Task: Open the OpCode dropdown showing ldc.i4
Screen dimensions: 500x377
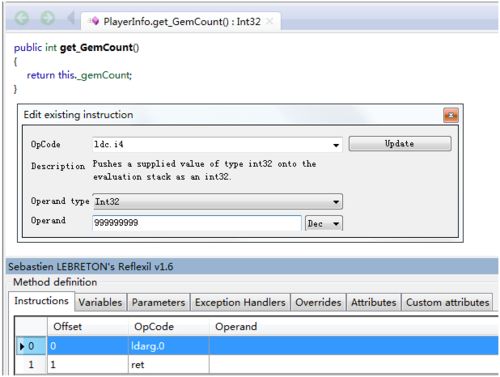Action: 217,145
